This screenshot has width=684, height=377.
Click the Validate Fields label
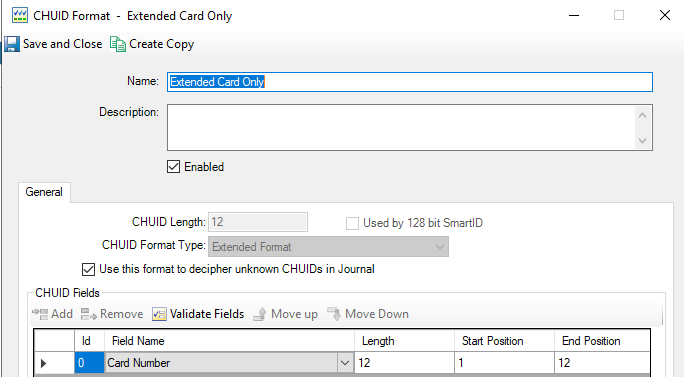pos(207,314)
